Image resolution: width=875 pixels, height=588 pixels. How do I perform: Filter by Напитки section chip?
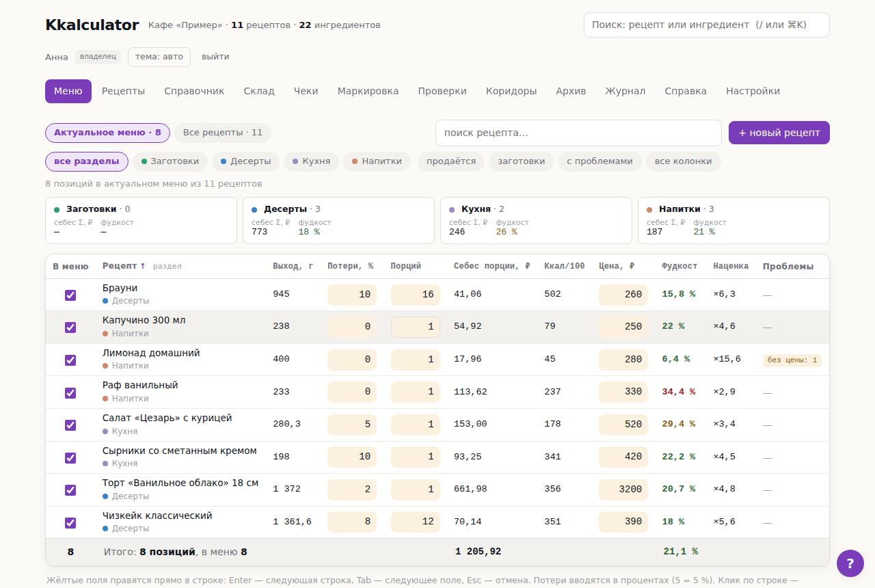(x=377, y=161)
